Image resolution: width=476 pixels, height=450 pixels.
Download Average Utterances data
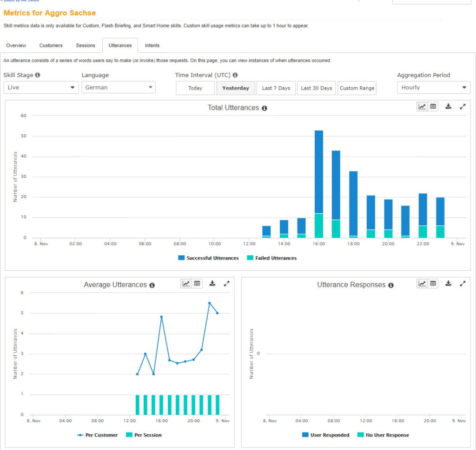click(212, 284)
